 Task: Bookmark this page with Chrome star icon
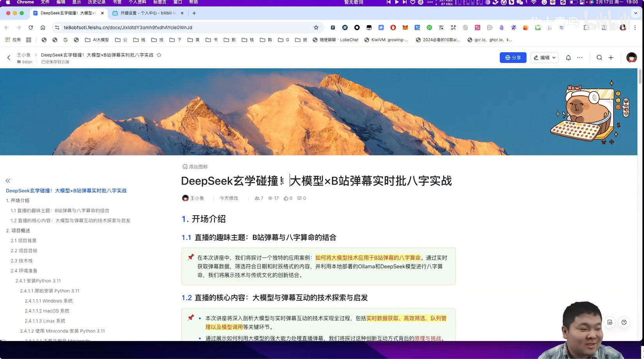316,28
